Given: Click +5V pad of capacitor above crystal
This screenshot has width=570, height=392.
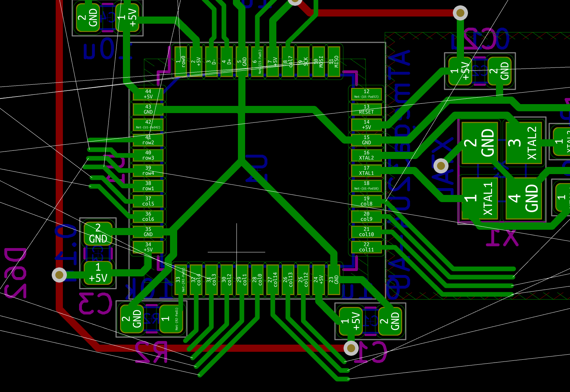Looking at the screenshot, I should (x=460, y=71).
